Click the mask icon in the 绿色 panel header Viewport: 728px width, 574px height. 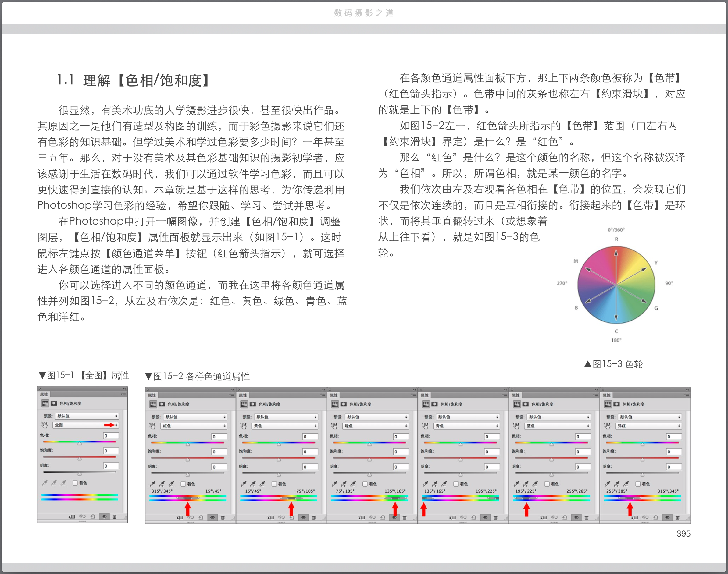pyautogui.click(x=343, y=404)
